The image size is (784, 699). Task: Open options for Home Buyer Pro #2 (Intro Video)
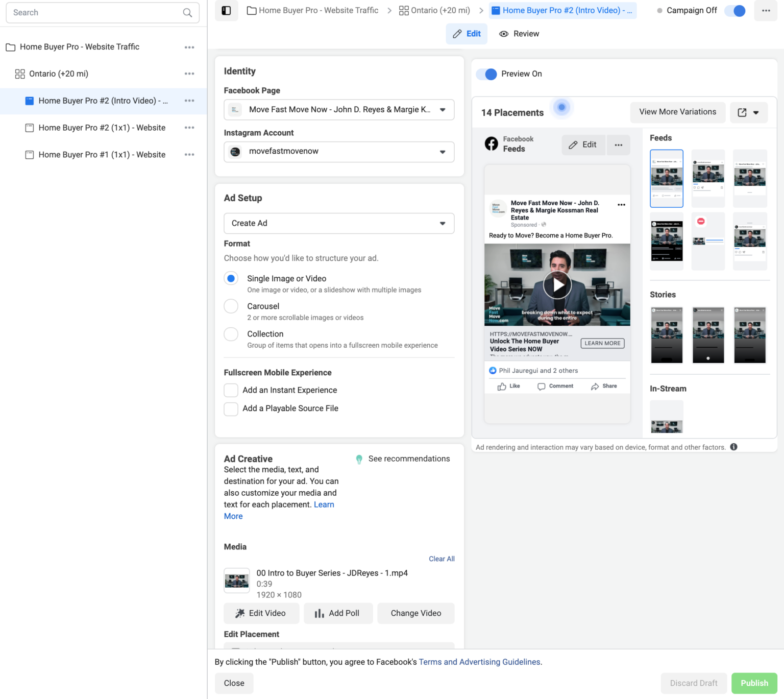(x=189, y=101)
